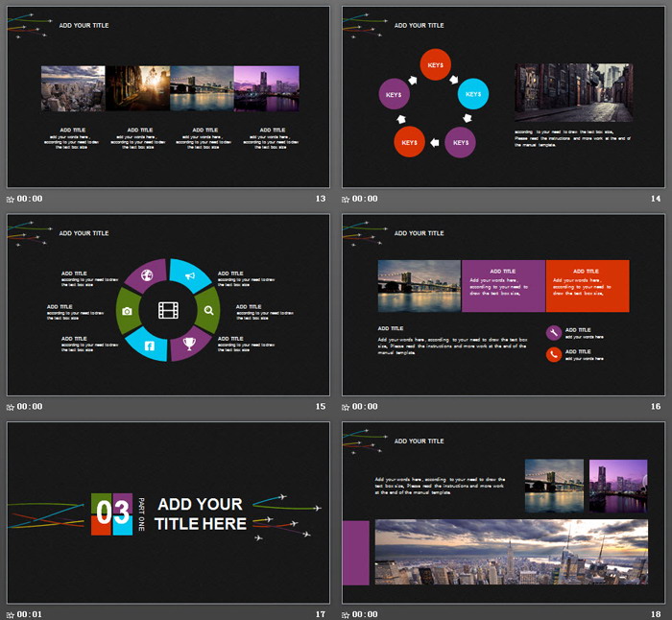
Task: Click the animation star icon beside the 00:01 timing
Action: 11,614
